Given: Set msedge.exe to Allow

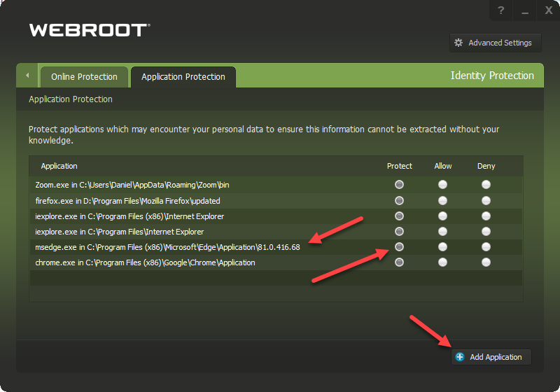Looking at the screenshot, I should pos(442,246).
